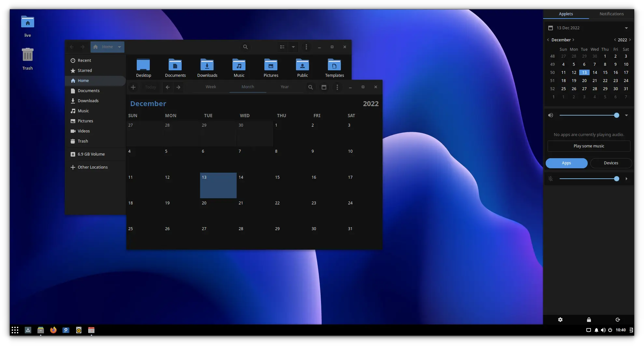
Task: Launch Firefox from the taskbar
Action: (53, 330)
